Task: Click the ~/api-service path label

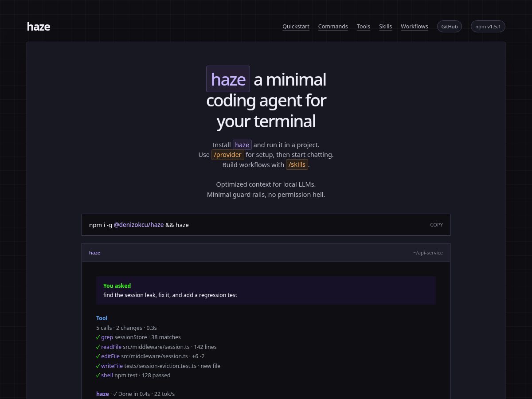Action: (x=428, y=253)
